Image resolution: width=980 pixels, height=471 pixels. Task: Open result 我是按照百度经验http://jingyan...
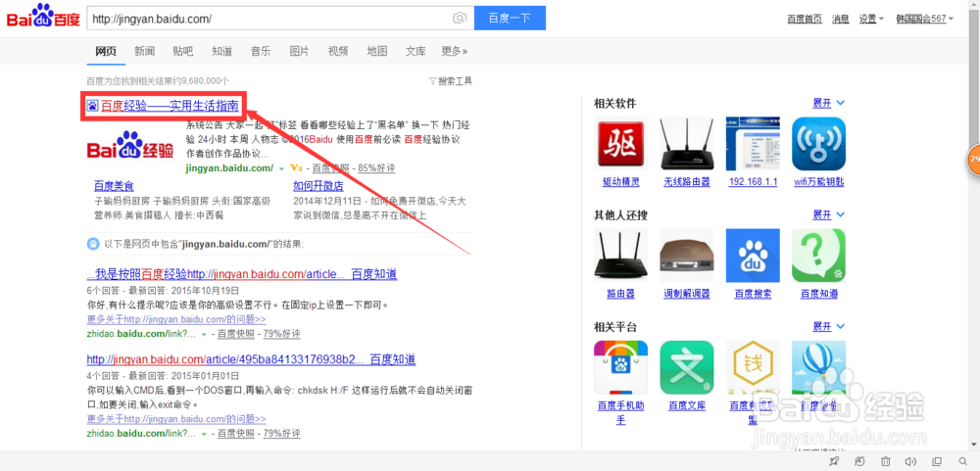tap(242, 274)
